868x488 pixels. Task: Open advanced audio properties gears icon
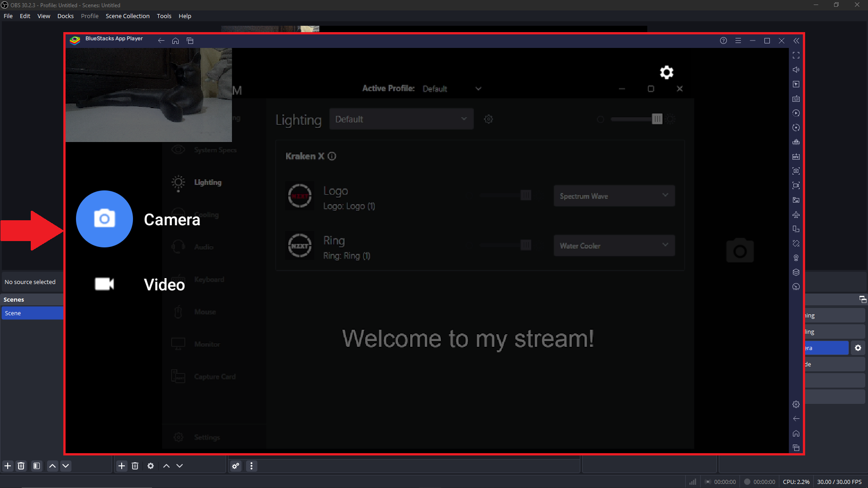tap(236, 466)
